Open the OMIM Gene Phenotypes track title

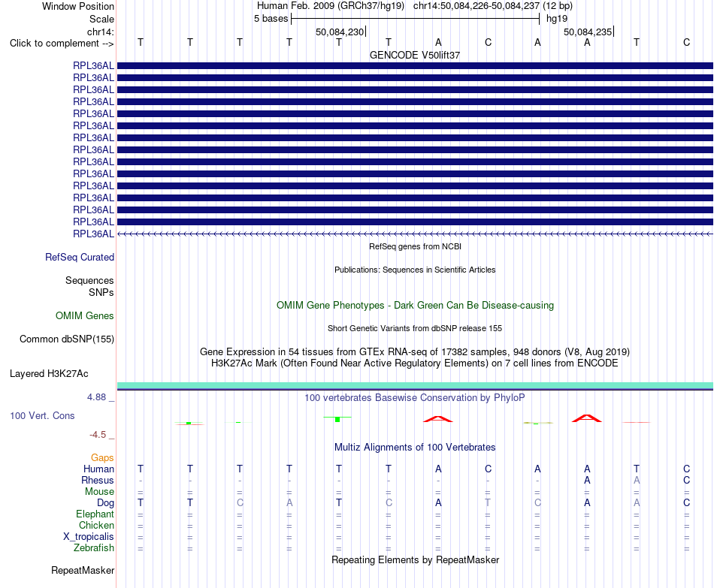pyautogui.click(x=415, y=306)
